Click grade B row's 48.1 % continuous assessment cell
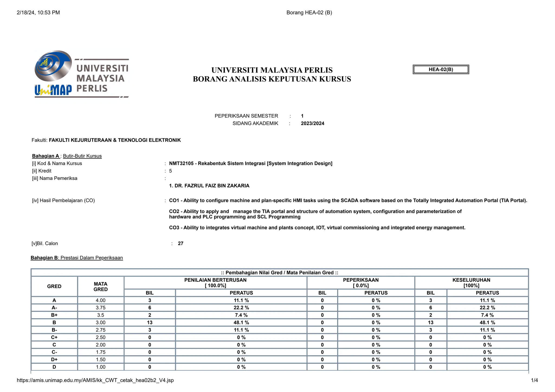Image resolution: width=555 pixels, height=392 pixels. [241, 322]
